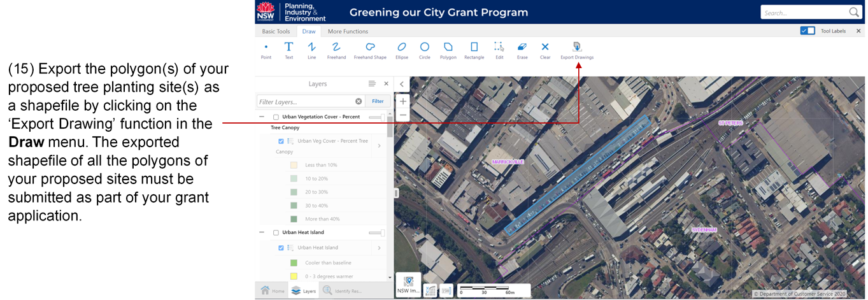Pick the Polygon drawing tool
The width and height of the screenshot is (868, 300).
coord(448,50)
